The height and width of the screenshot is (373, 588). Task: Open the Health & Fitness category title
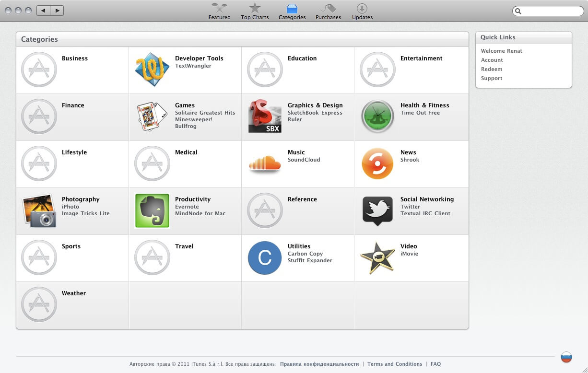pyautogui.click(x=424, y=105)
